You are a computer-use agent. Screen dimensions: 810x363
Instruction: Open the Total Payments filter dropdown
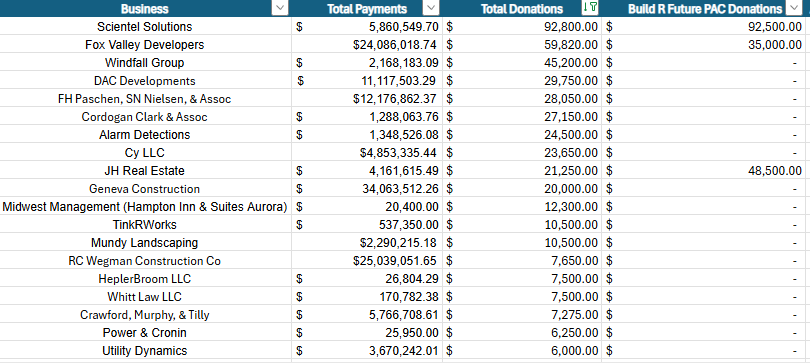click(431, 8)
